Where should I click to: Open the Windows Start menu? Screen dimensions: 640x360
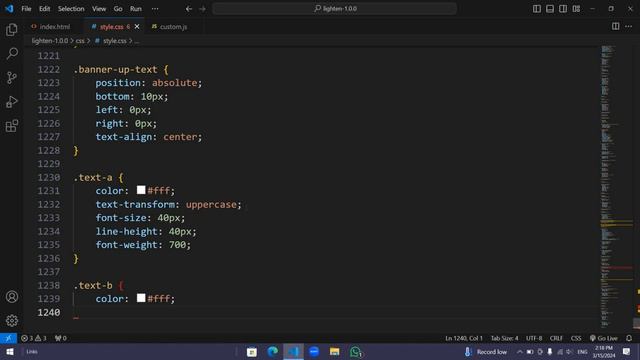[x=10, y=351]
